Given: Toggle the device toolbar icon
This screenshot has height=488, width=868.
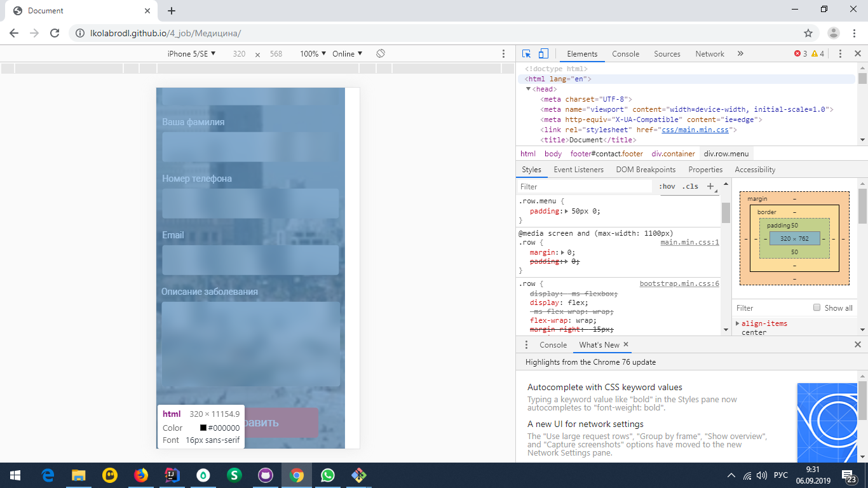Looking at the screenshot, I should [x=543, y=54].
